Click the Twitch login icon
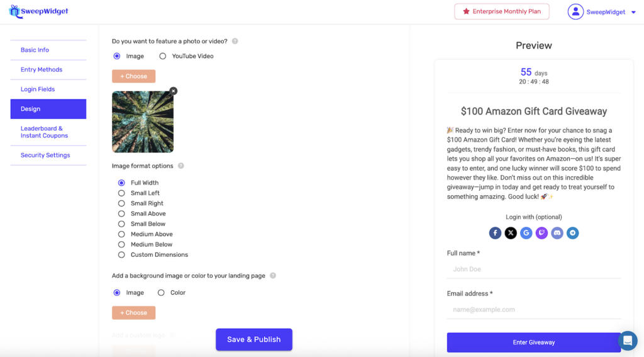 pyautogui.click(x=541, y=233)
